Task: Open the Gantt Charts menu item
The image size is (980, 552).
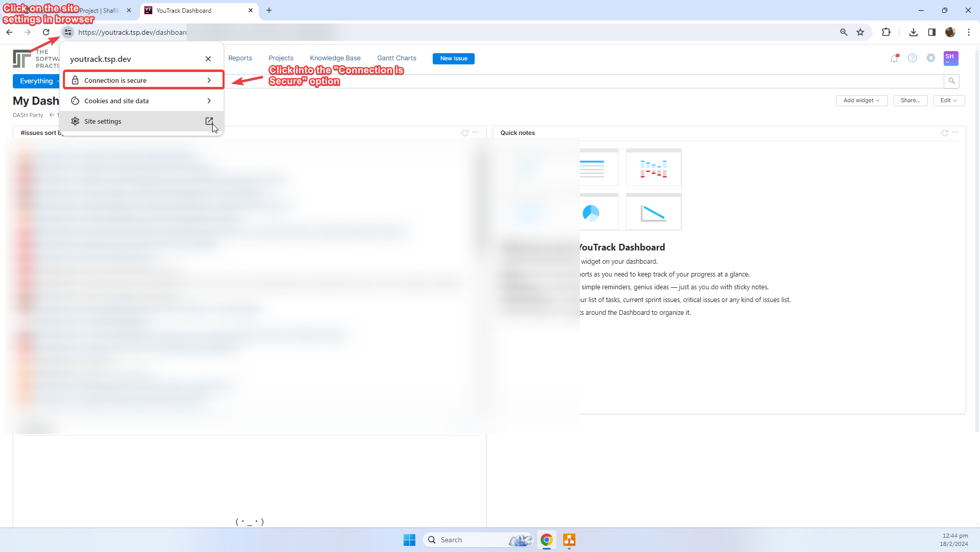Action: 396,58
